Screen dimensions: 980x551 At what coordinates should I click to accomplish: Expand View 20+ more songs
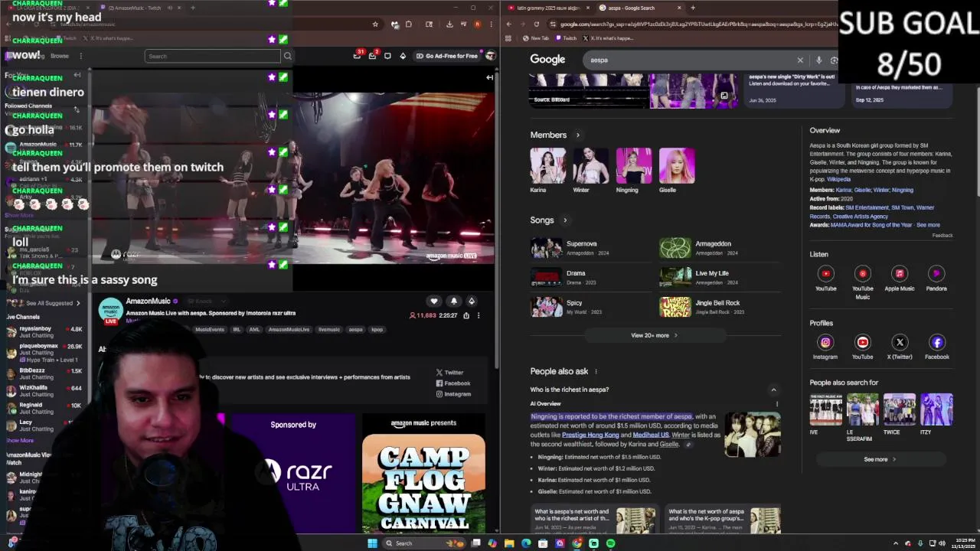pos(655,335)
